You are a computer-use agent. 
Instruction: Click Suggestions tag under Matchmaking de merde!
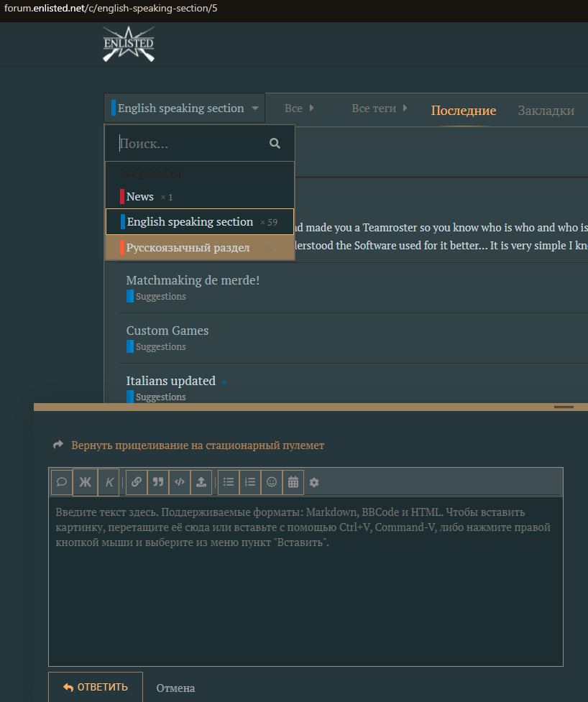point(156,296)
